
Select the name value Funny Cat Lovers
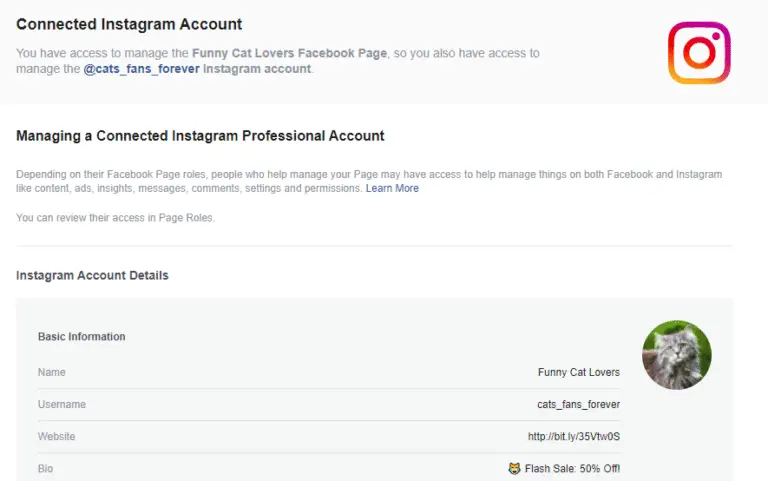point(578,372)
